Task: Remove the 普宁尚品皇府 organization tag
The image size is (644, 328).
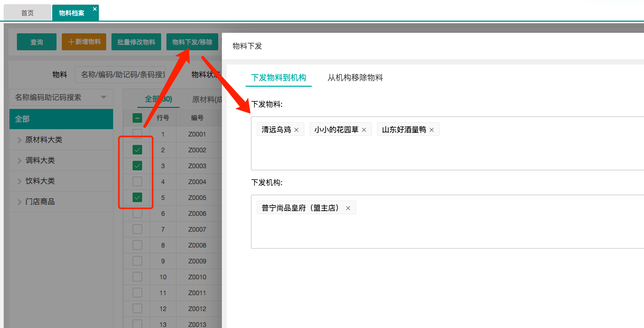Action: click(x=348, y=208)
